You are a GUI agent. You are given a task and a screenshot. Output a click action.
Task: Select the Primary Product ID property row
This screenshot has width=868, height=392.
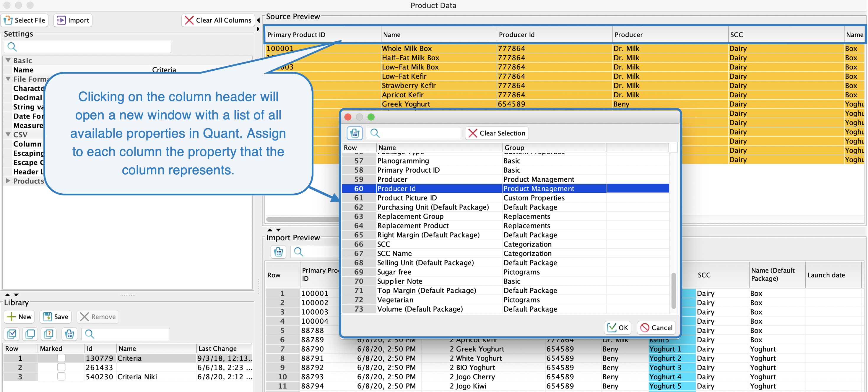click(505, 170)
